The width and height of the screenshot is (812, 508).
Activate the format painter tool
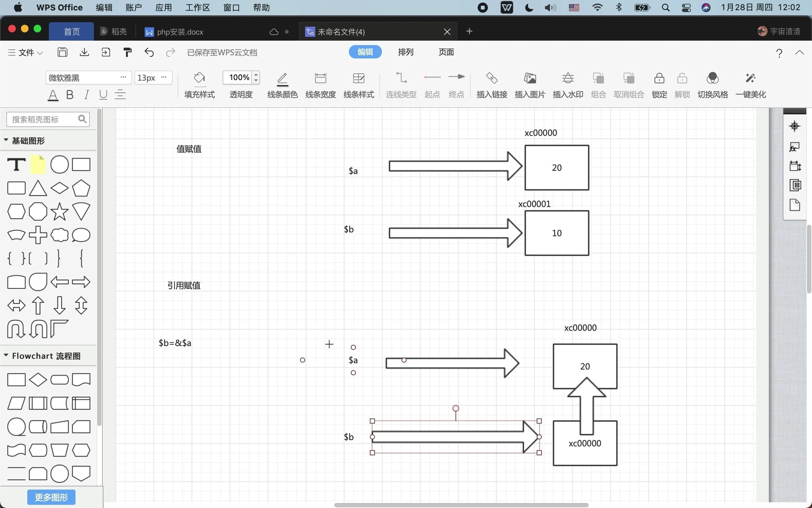[128, 52]
